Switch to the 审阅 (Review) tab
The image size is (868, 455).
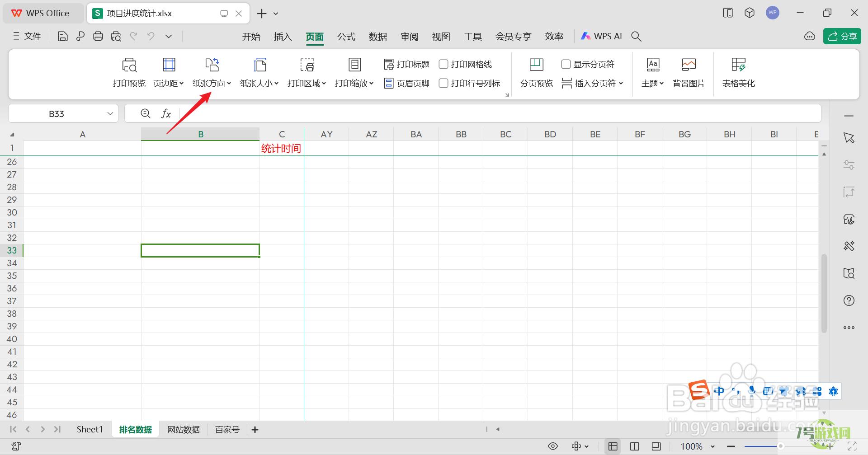[x=410, y=37]
